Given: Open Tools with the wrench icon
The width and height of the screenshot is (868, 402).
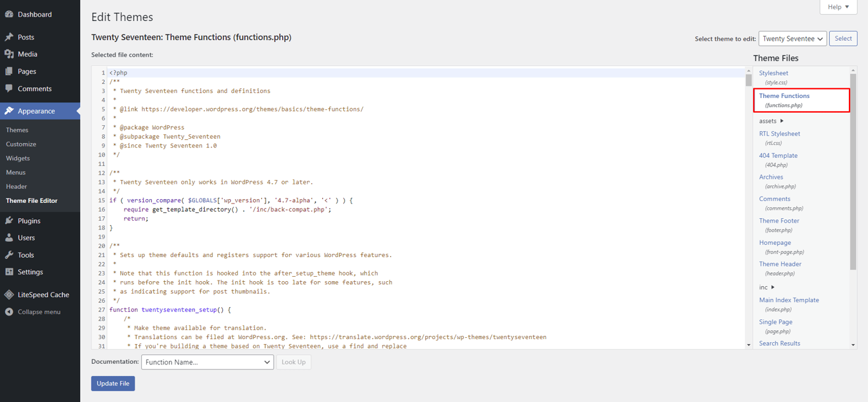Looking at the screenshot, I should (x=8, y=254).
